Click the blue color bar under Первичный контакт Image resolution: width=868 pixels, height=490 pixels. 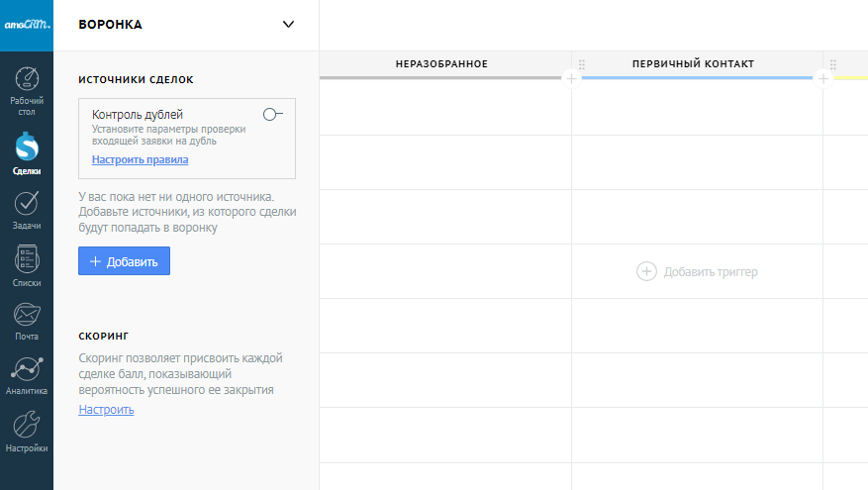pos(693,77)
